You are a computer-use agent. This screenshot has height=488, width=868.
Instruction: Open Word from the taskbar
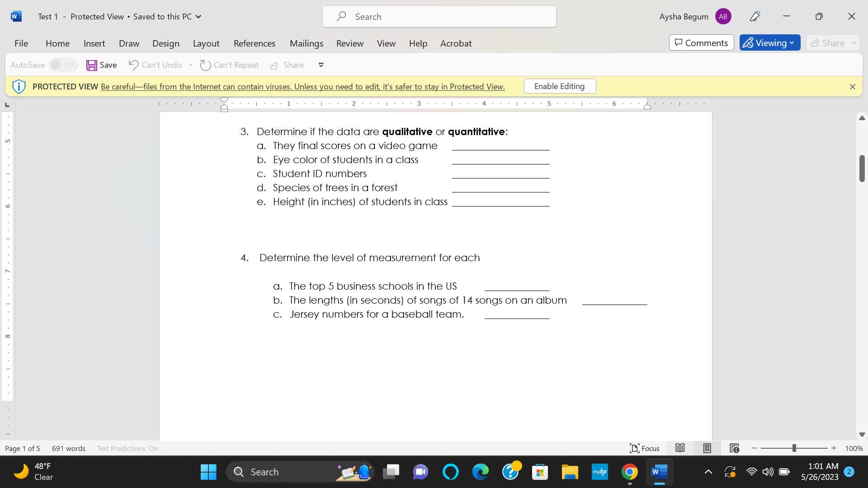tap(660, 471)
